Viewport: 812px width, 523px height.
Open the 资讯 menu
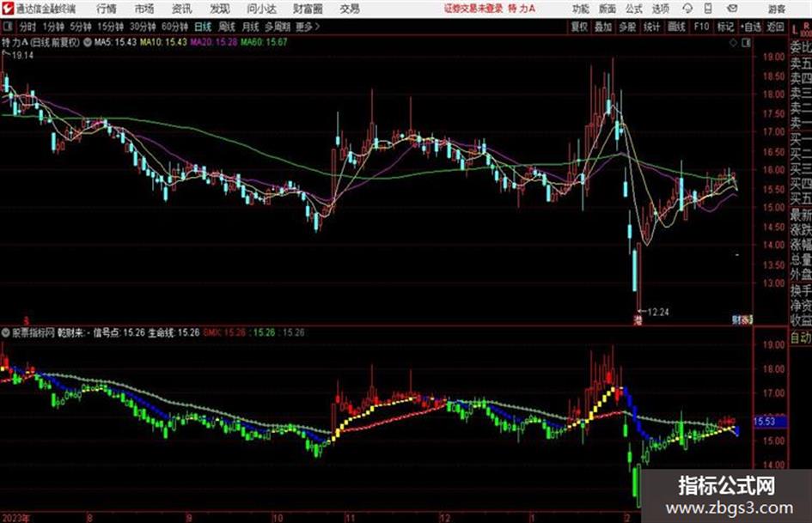pyautogui.click(x=182, y=9)
